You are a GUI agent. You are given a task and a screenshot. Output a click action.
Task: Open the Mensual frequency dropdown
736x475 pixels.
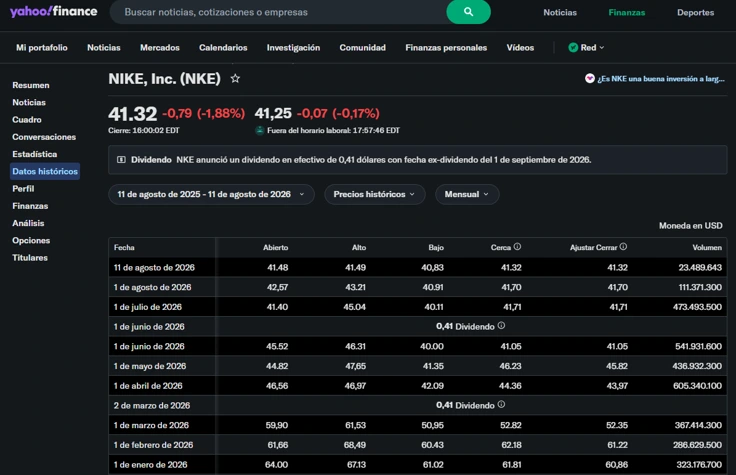[x=467, y=194]
